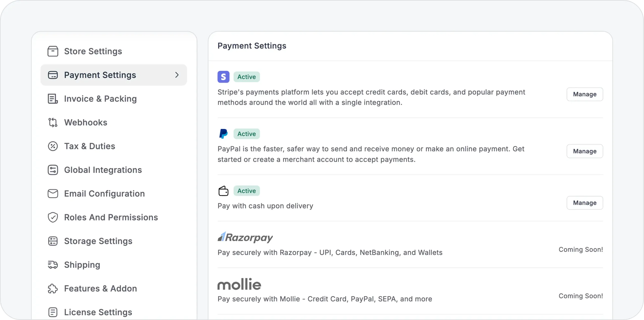Open the Webhooks settings page
The image size is (644, 320).
(x=86, y=123)
